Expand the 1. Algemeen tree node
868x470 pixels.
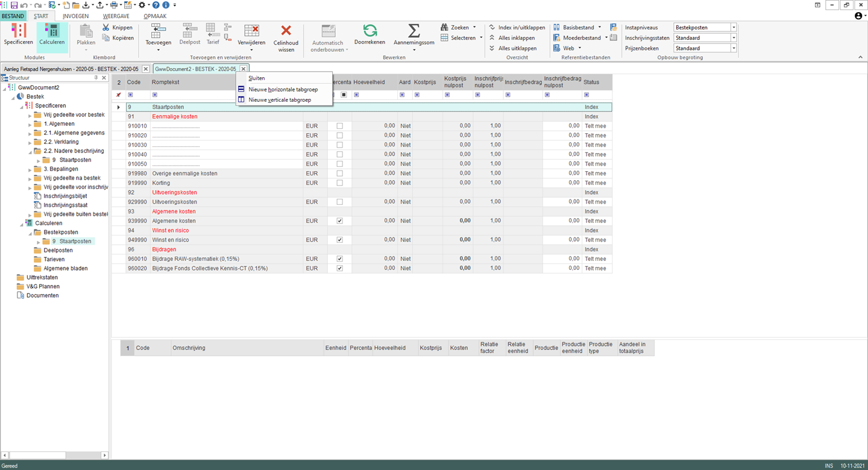30,124
